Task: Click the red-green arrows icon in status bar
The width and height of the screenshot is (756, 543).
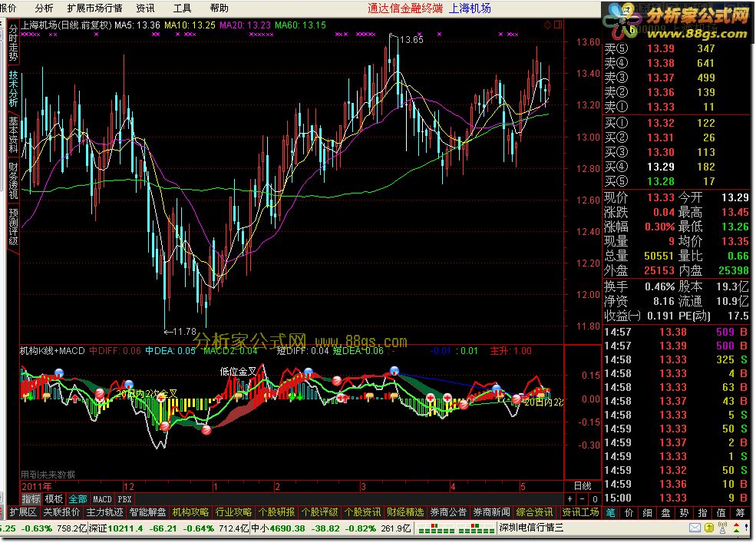Action: click(x=736, y=528)
